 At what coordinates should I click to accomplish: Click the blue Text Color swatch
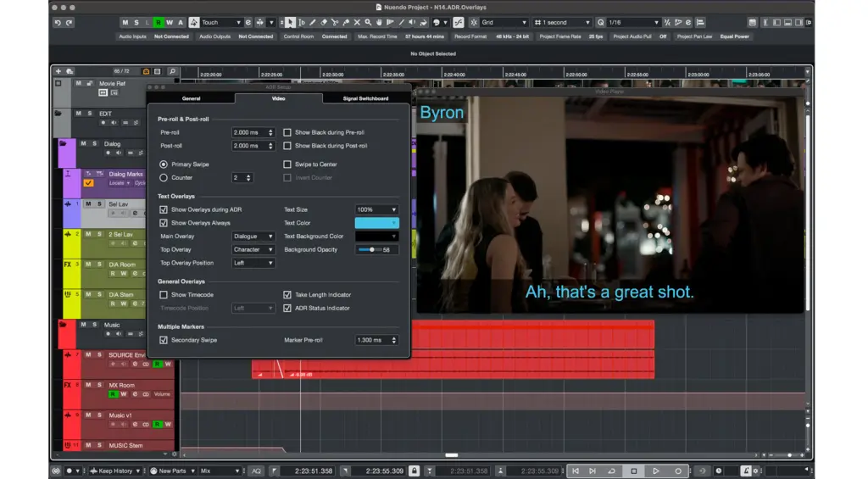pos(376,223)
